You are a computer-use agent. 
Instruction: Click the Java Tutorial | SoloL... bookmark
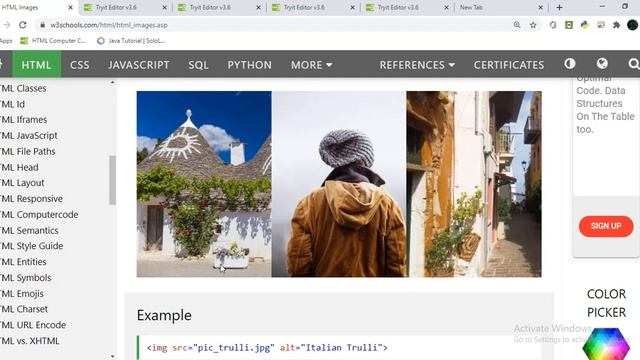(x=131, y=41)
